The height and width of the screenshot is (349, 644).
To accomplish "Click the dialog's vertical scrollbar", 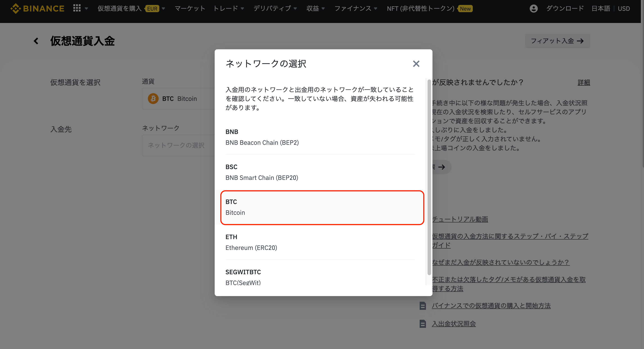I will coord(429,177).
